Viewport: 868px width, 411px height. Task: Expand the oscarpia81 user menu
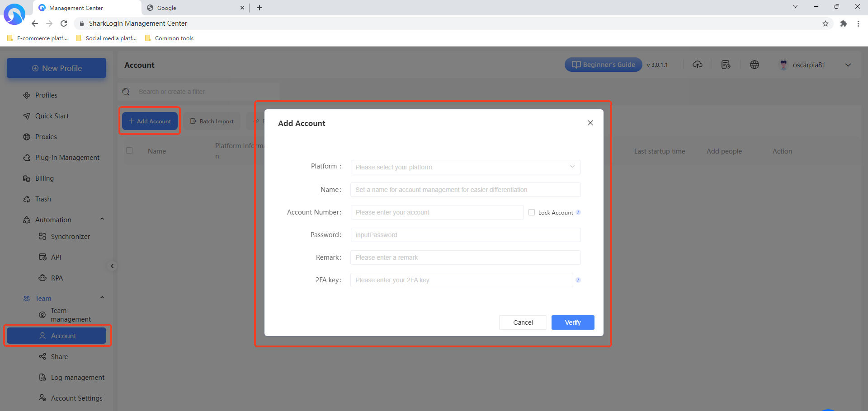[848, 65]
